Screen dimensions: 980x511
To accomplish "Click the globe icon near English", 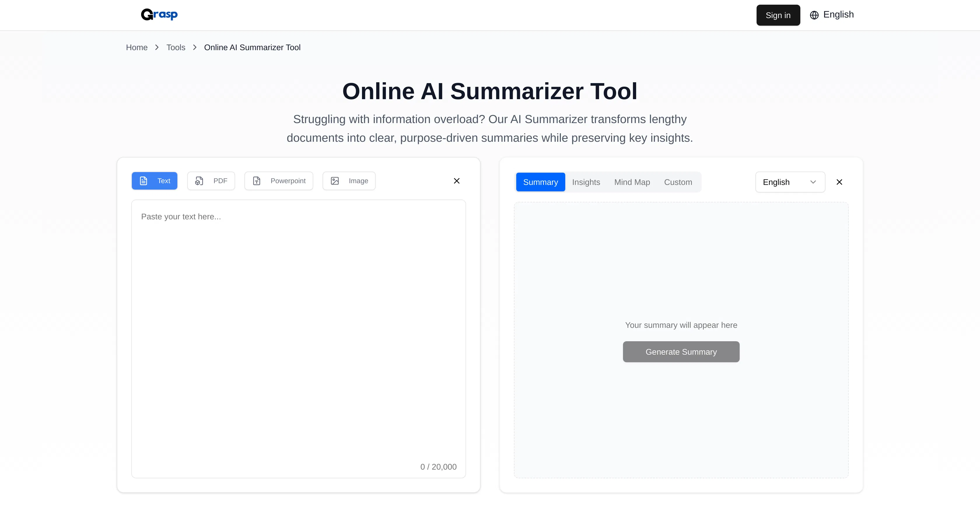I will (814, 15).
